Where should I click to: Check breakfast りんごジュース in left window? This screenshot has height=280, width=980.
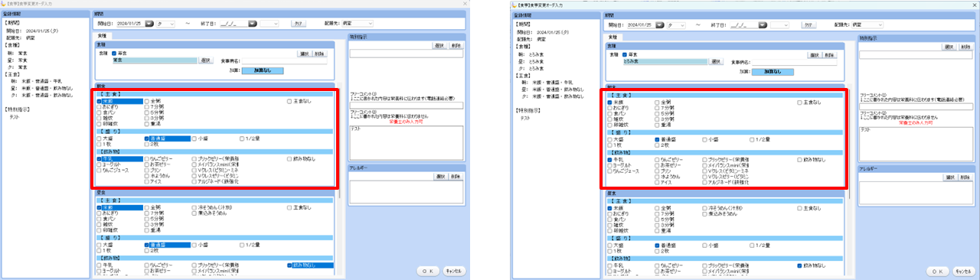click(99, 171)
